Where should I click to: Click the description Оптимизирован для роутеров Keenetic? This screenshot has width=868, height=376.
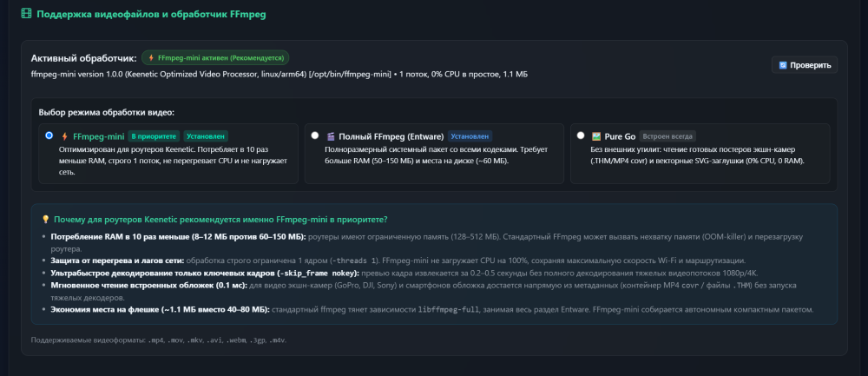point(174,162)
